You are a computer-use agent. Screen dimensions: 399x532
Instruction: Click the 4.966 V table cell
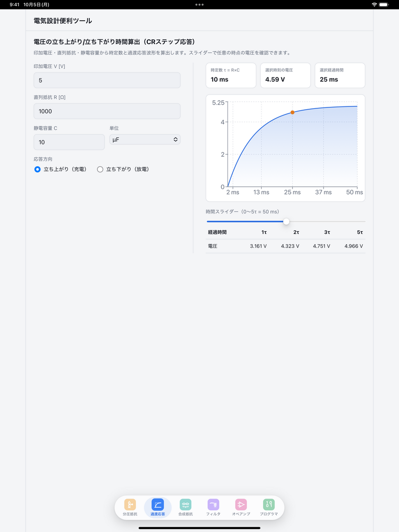tap(353, 246)
